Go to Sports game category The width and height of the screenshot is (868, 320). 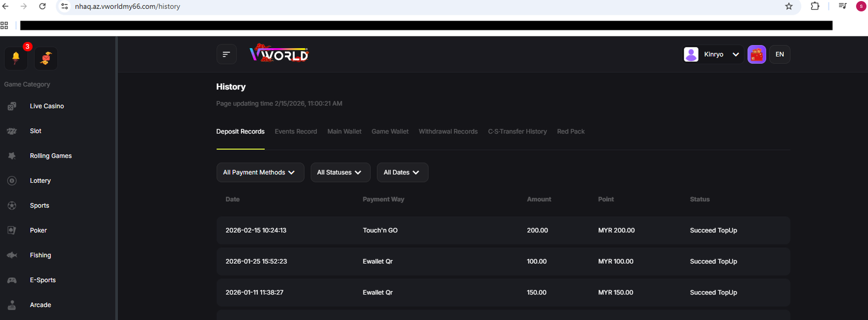(40, 205)
